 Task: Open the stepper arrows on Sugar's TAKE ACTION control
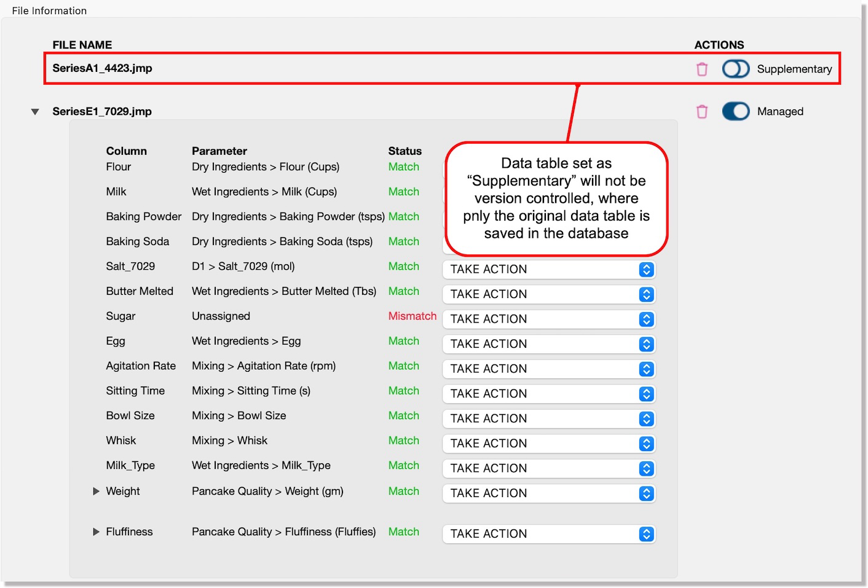(x=645, y=319)
